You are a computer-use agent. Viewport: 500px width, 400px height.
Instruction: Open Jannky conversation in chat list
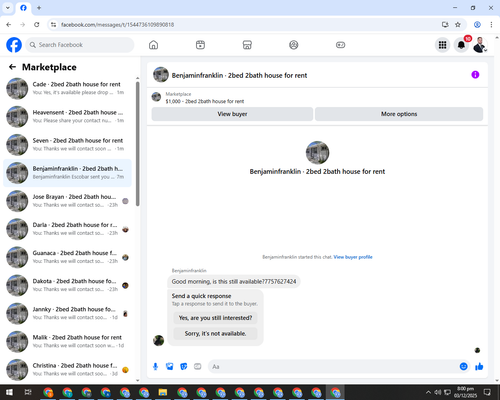[67, 313]
